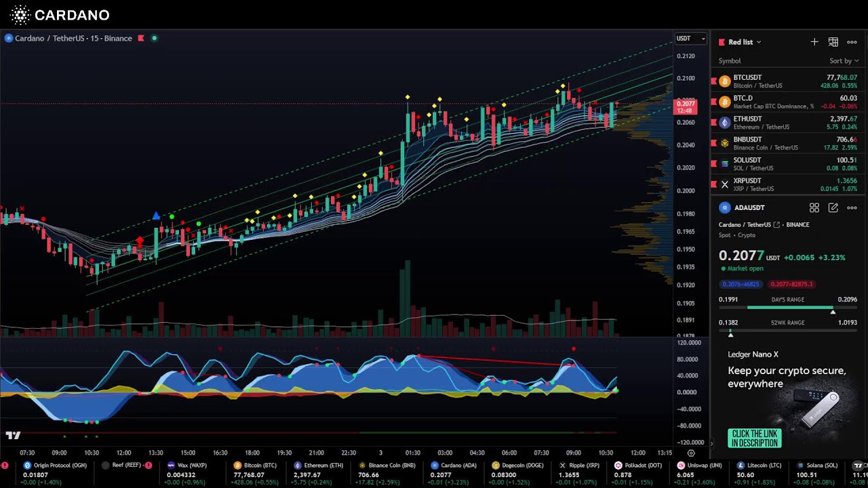
Task: Open Cardano / TetherUS external link icon
Action: pos(776,225)
